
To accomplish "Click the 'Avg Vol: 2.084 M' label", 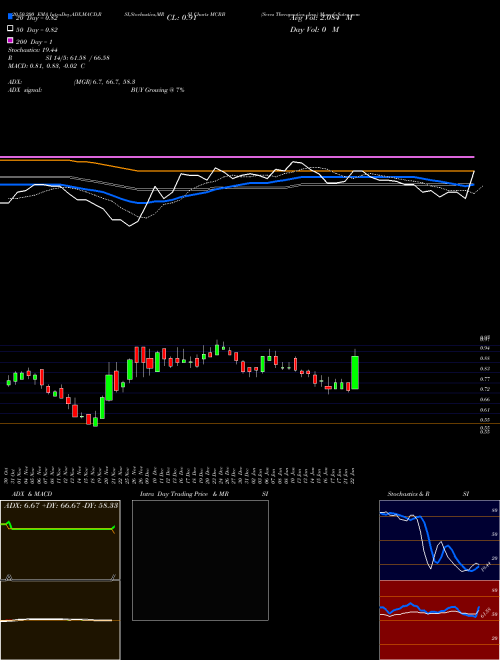I will click(x=321, y=18).
